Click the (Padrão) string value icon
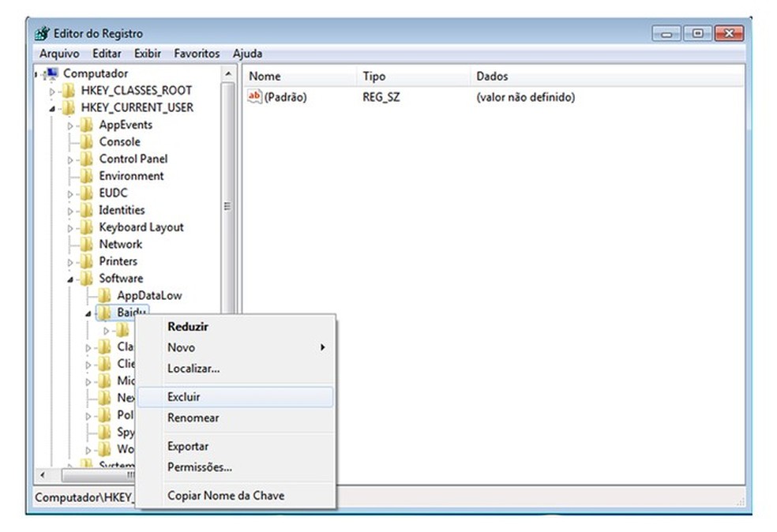Image resolution: width=777 pixels, height=532 pixels. (254, 96)
